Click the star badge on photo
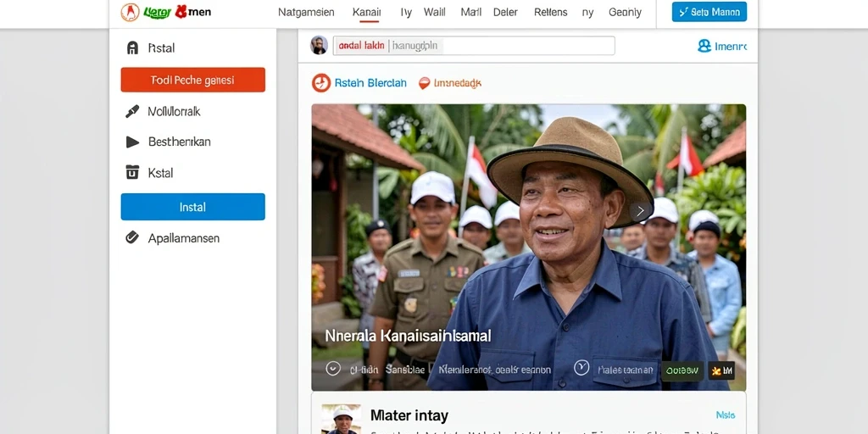868x434 pixels. pyautogui.click(x=721, y=370)
